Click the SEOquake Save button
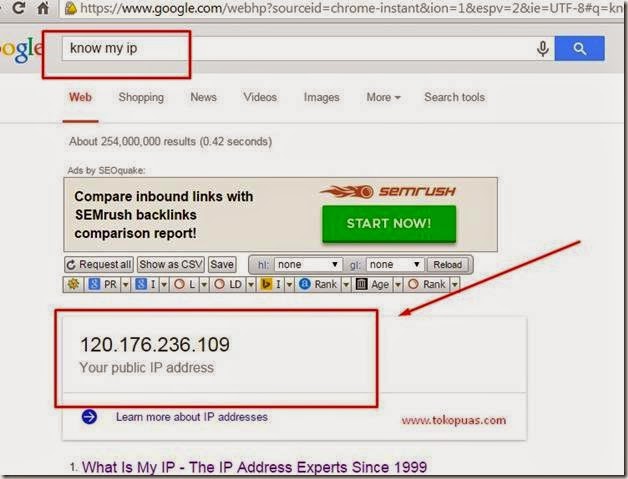This screenshot has width=628, height=479. pyautogui.click(x=222, y=265)
